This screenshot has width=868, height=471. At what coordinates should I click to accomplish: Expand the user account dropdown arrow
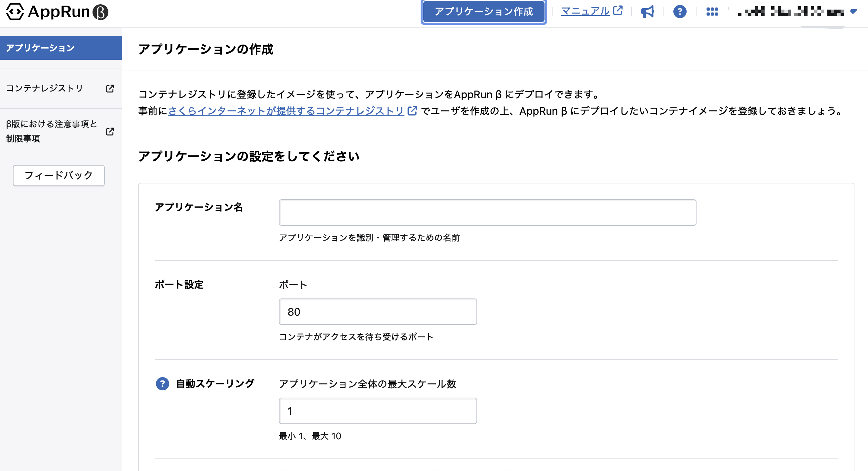coord(853,12)
